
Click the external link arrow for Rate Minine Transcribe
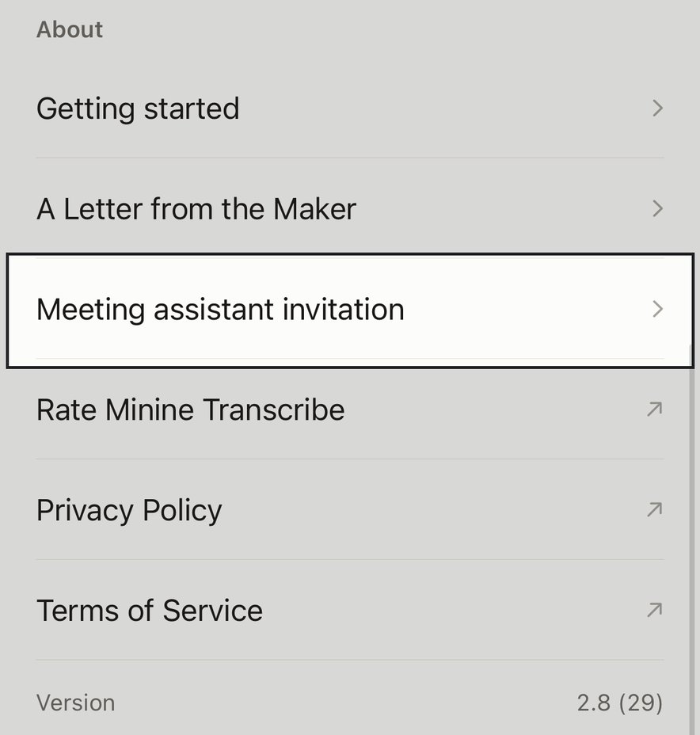[655, 409]
